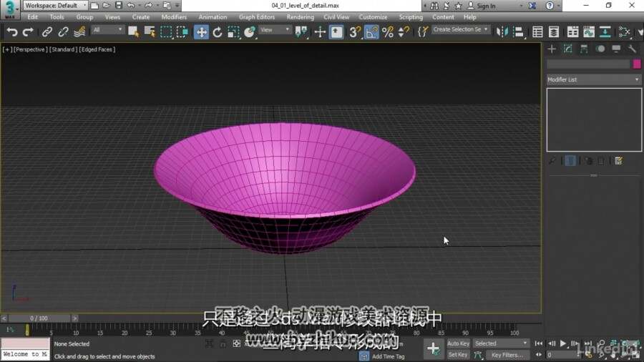Image resolution: width=644 pixels, height=362 pixels.
Task: Open the Perspective viewport label menu
Action: point(30,49)
